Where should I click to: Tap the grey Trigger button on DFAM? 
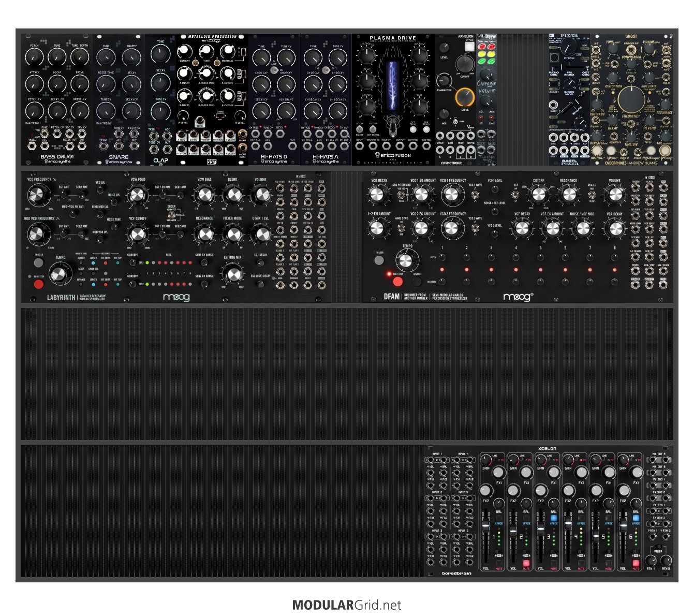point(380,261)
